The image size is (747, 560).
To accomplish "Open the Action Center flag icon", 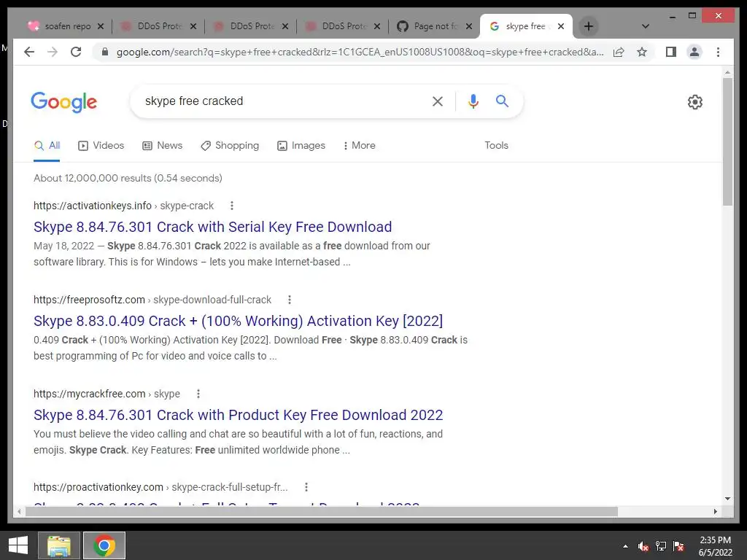I will tap(678, 546).
